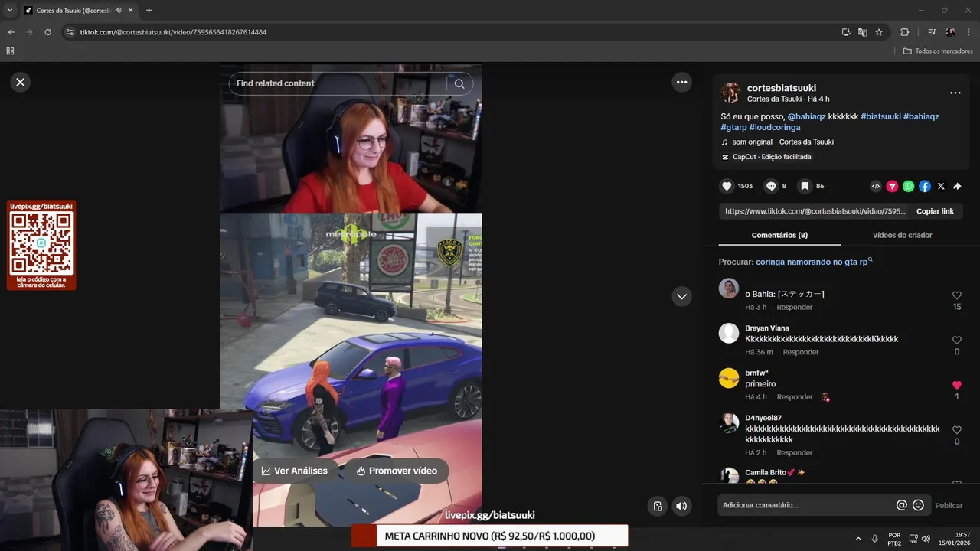Share the video on WhatsApp
980x551 pixels.
tap(908, 186)
